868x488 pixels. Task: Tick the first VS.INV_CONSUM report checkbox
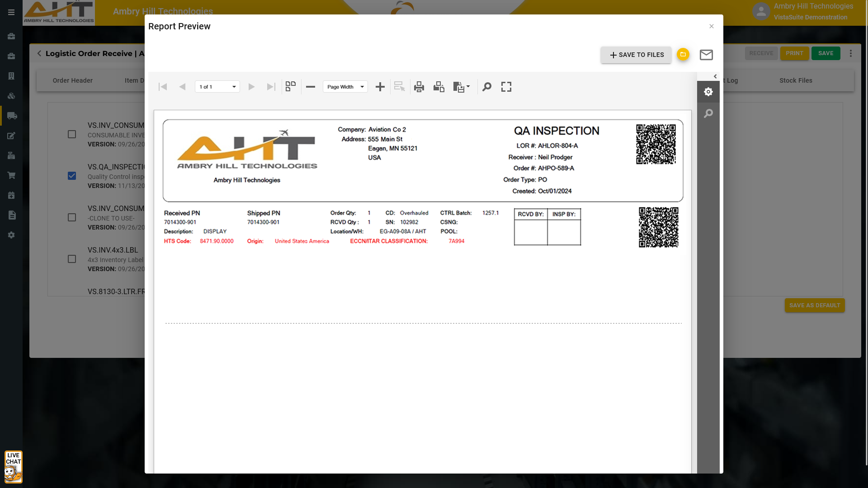pos(72,134)
